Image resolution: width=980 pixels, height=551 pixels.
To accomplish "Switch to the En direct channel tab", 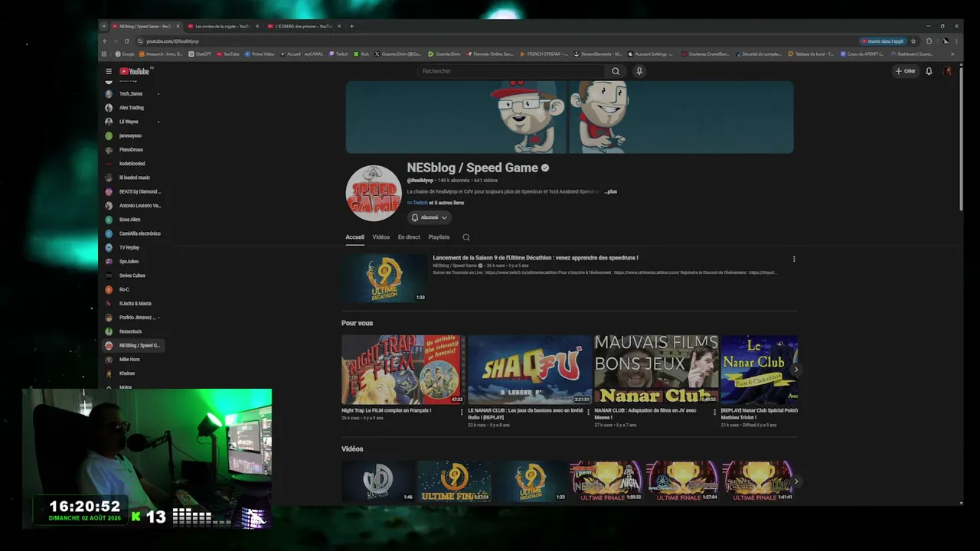I will click(x=409, y=237).
